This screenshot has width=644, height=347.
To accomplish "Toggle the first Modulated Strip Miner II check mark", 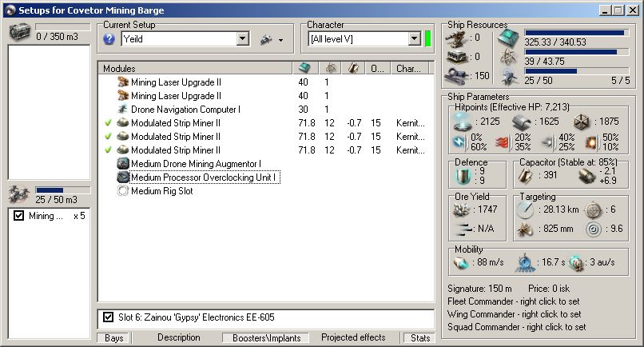I will (x=108, y=122).
